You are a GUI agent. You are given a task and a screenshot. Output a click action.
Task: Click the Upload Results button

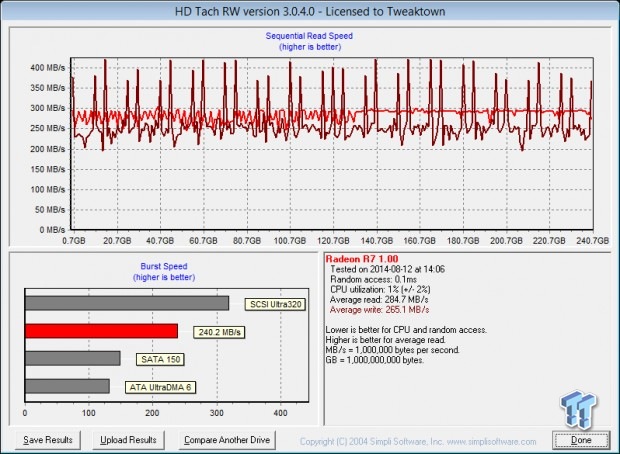point(128,440)
